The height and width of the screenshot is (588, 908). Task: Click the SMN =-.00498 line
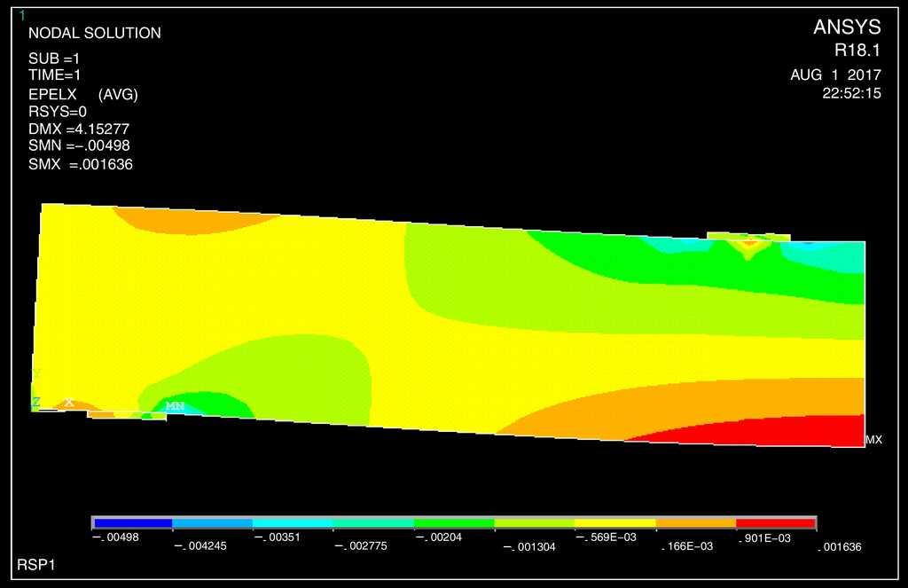tap(79, 145)
